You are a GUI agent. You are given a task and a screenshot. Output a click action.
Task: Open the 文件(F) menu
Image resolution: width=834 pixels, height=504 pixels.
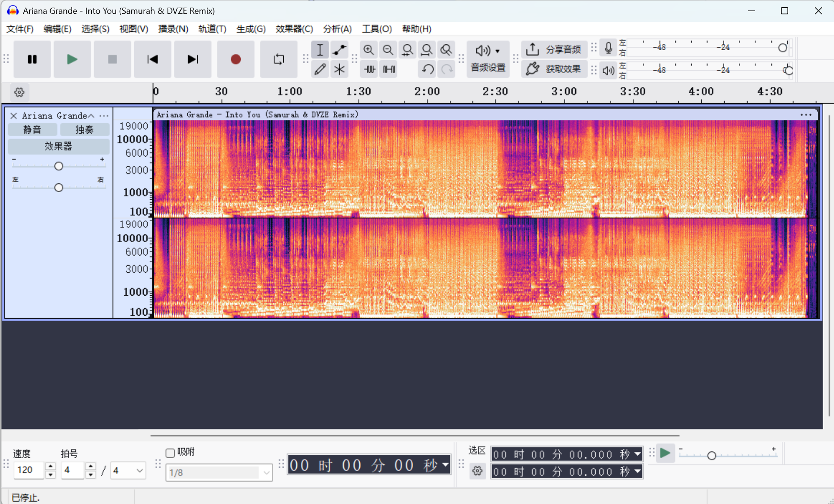pos(20,29)
